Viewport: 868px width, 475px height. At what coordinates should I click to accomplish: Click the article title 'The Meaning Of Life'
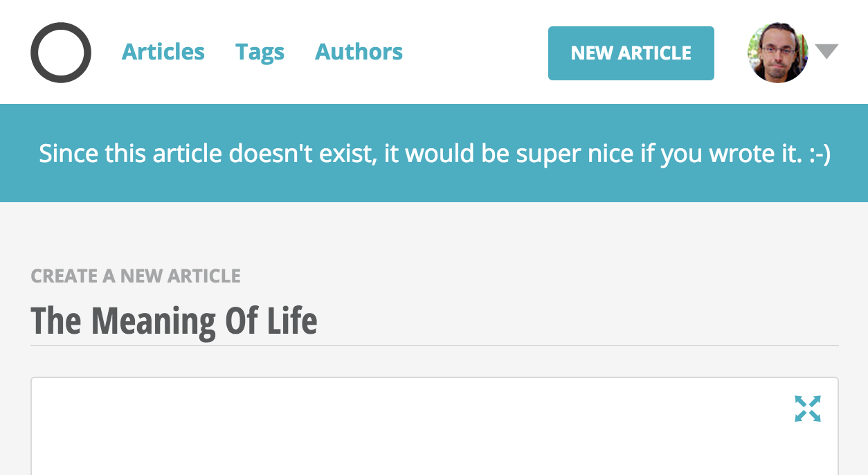tap(173, 320)
